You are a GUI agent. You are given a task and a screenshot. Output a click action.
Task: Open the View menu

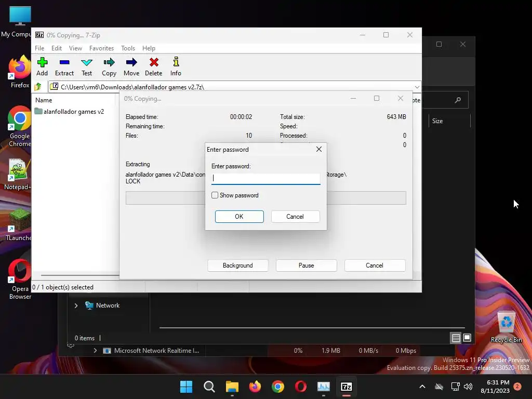(75, 48)
